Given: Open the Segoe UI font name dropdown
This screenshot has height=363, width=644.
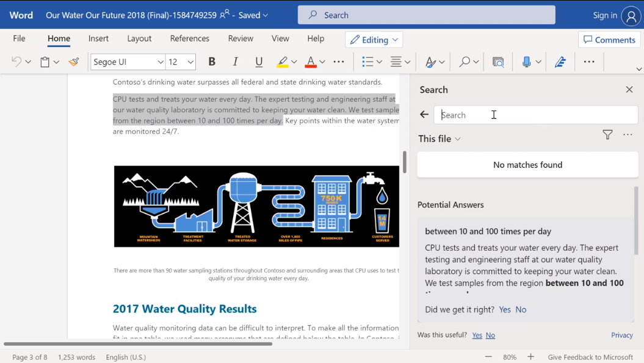Looking at the screenshot, I should [x=161, y=62].
